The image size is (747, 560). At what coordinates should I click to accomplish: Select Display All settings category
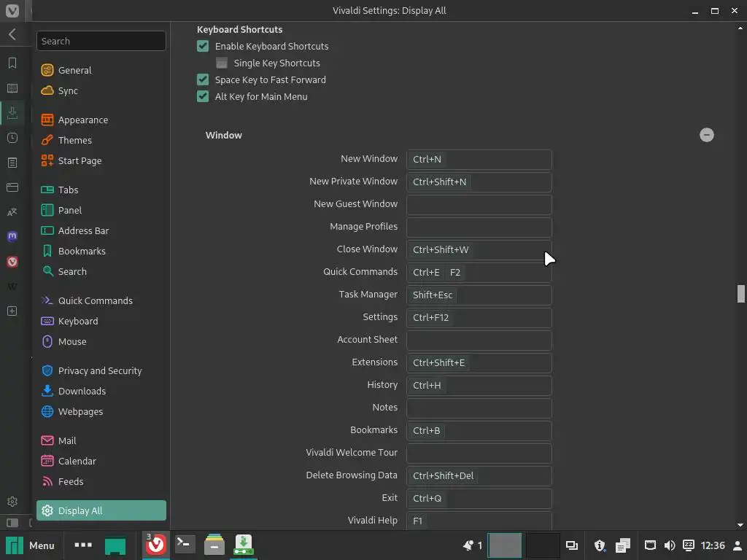click(101, 510)
